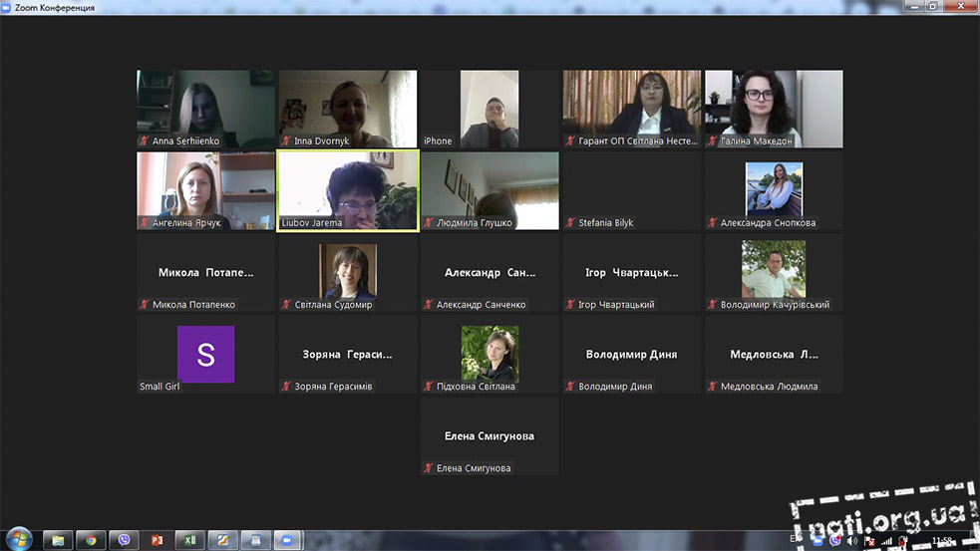Click the taskbar clock showing 11:58
This screenshot has height=551, width=980.
pyautogui.click(x=942, y=540)
